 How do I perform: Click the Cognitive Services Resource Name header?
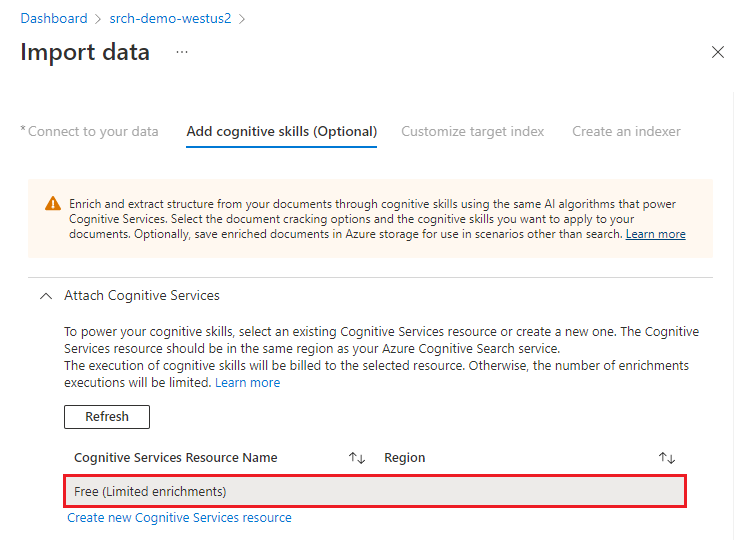coord(176,458)
